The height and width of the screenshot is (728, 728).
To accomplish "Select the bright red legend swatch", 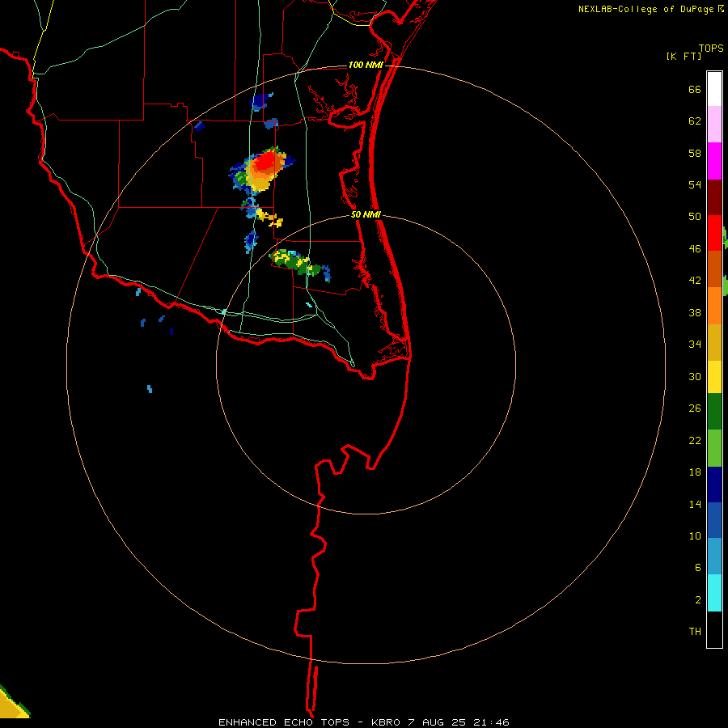I will (714, 233).
